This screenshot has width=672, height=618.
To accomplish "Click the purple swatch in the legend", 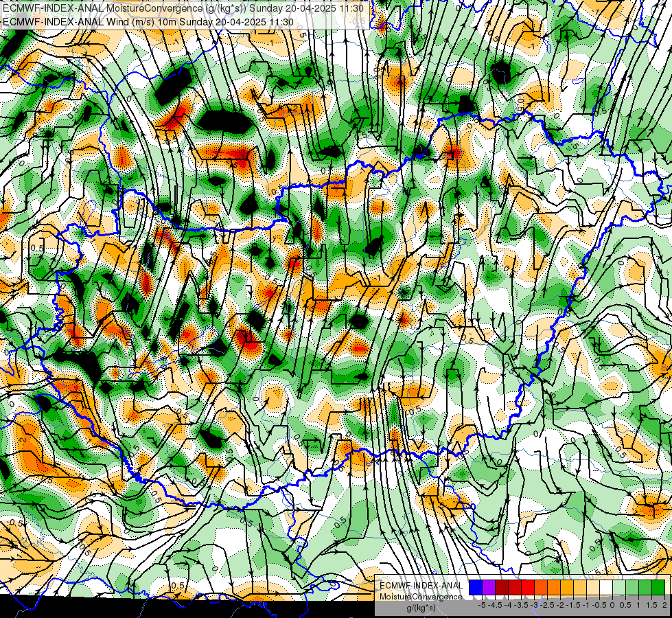I will pyautogui.click(x=489, y=587).
